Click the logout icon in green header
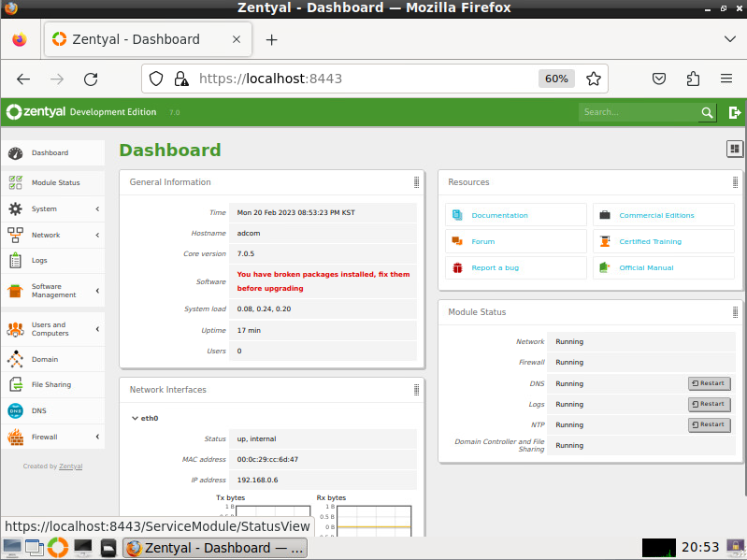This screenshot has height=560, width=747. pyautogui.click(x=735, y=112)
